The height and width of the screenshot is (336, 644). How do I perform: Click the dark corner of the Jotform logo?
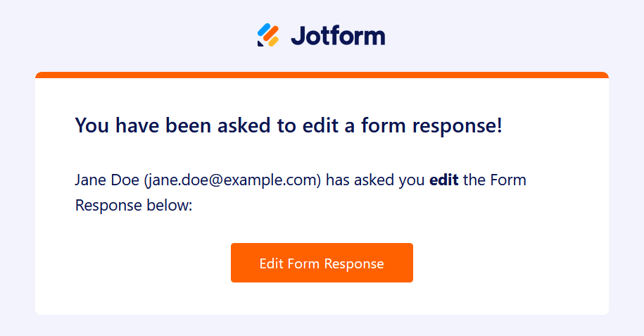pyautogui.click(x=260, y=43)
